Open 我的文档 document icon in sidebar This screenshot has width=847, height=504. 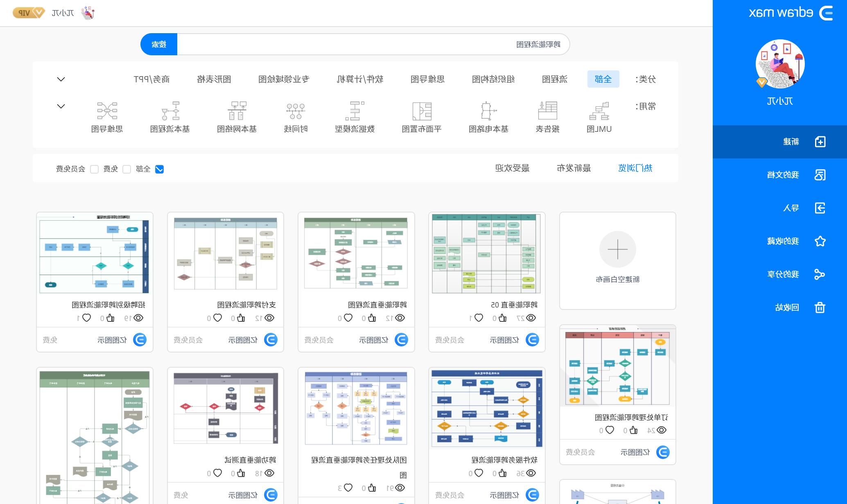point(820,175)
